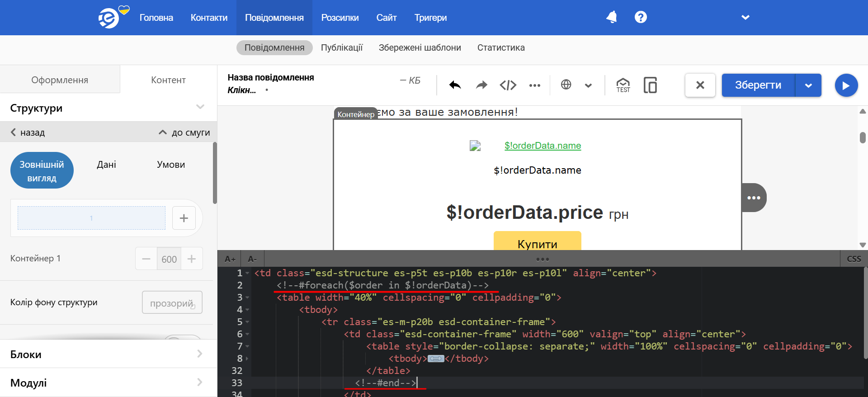The image size is (868, 397).
Task: Open Збережені шаблони tab
Action: [x=420, y=47]
